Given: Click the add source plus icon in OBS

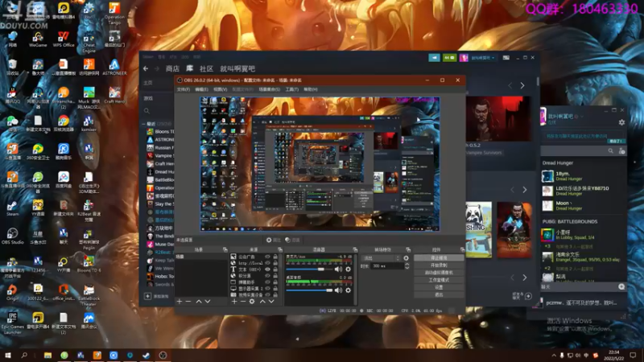Looking at the screenshot, I should point(234,301).
